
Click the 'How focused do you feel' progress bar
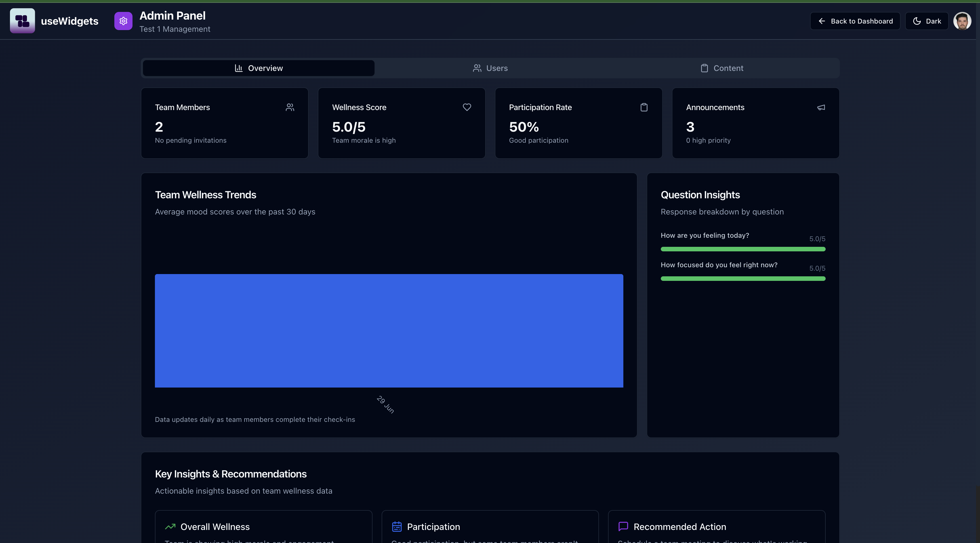tap(743, 279)
